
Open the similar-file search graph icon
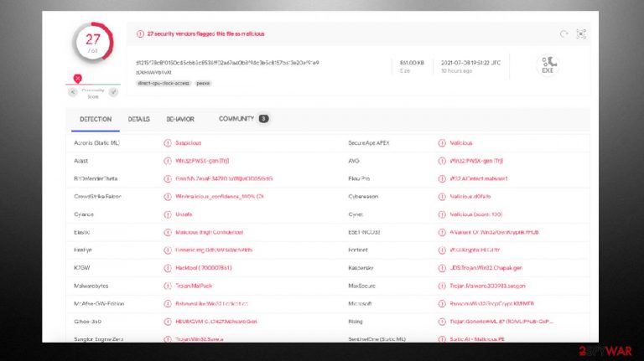(x=581, y=34)
